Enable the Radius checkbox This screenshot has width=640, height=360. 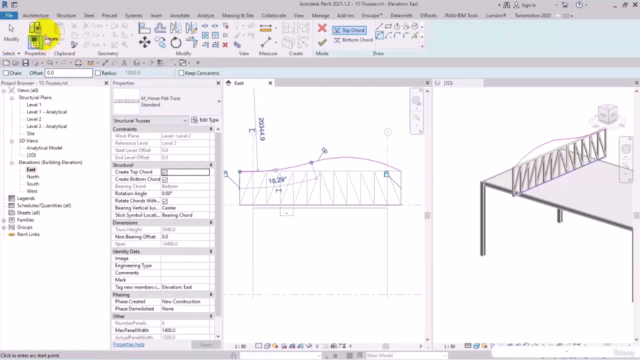point(98,73)
